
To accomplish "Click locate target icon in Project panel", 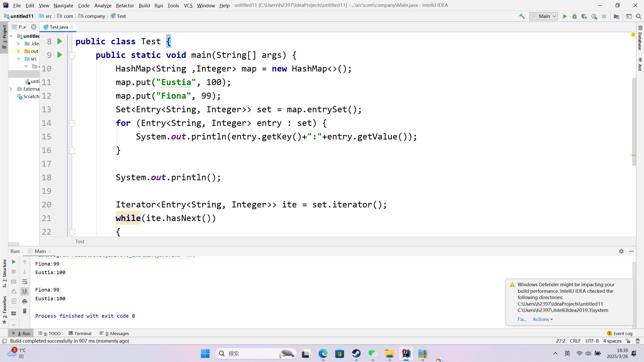I will point(33,27).
